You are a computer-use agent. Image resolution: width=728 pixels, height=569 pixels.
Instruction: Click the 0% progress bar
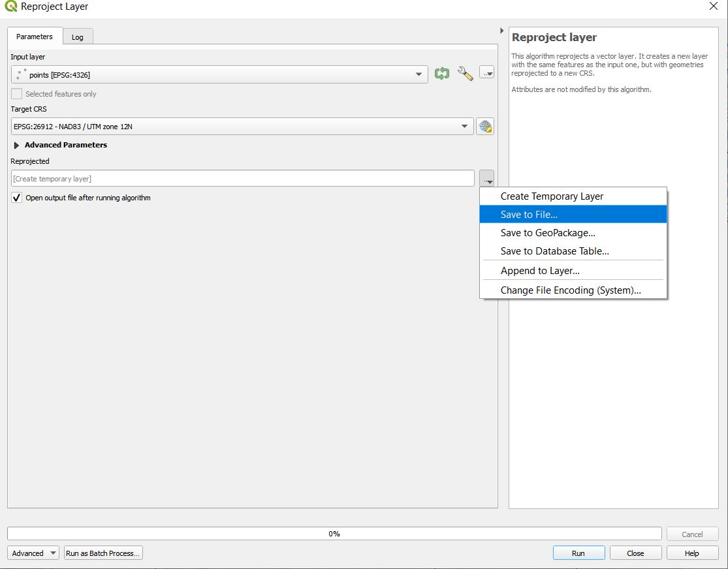coord(334,534)
